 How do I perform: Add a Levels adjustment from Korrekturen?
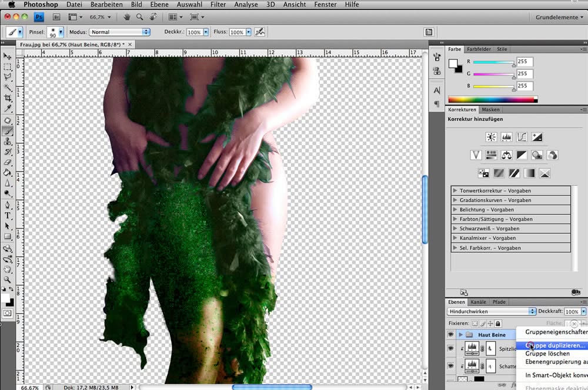tap(507, 137)
